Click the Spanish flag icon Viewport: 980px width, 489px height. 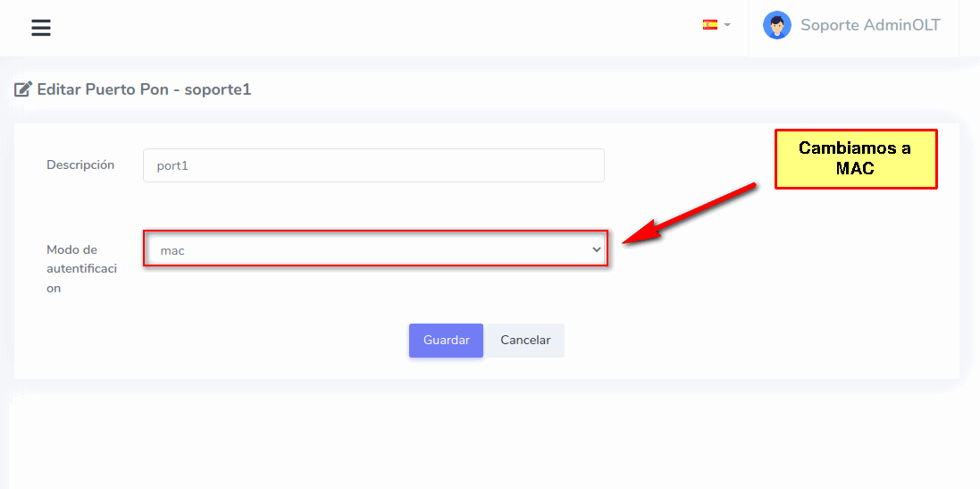(710, 25)
